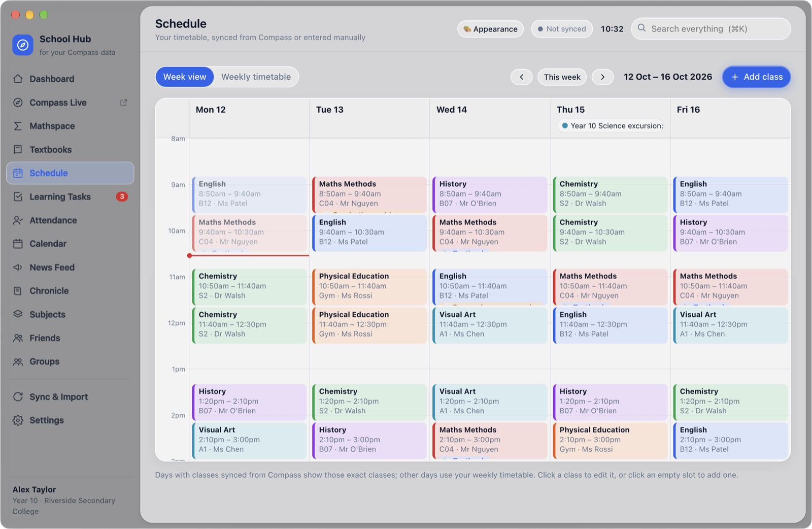Open Tuesday 1:20pm Chemistry class
Screen dimensions: 812x529
pos(369,402)
